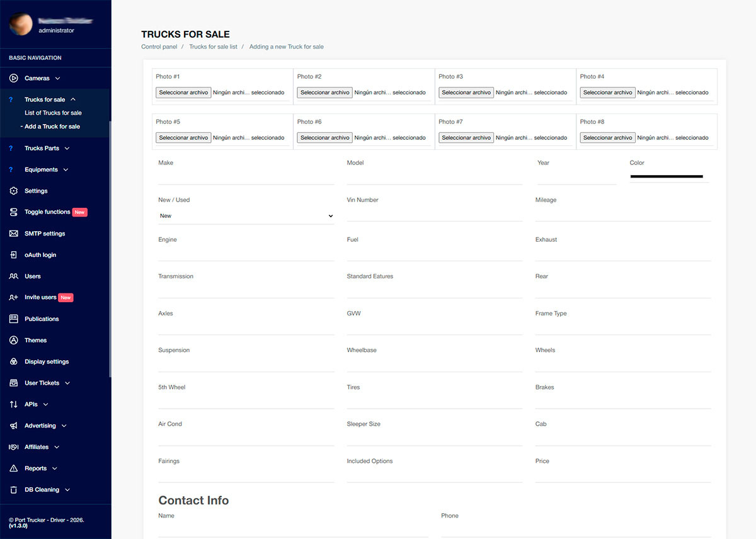The height and width of the screenshot is (539, 756).
Task: Click the Vin Number input field
Action: (434, 215)
